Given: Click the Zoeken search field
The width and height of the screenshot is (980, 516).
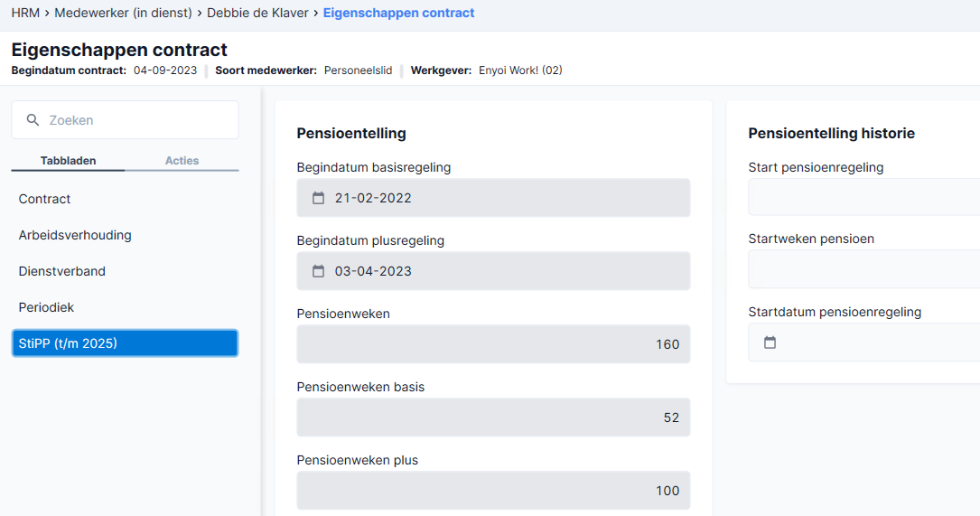Looking at the screenshot, I should tap(125, 120).
